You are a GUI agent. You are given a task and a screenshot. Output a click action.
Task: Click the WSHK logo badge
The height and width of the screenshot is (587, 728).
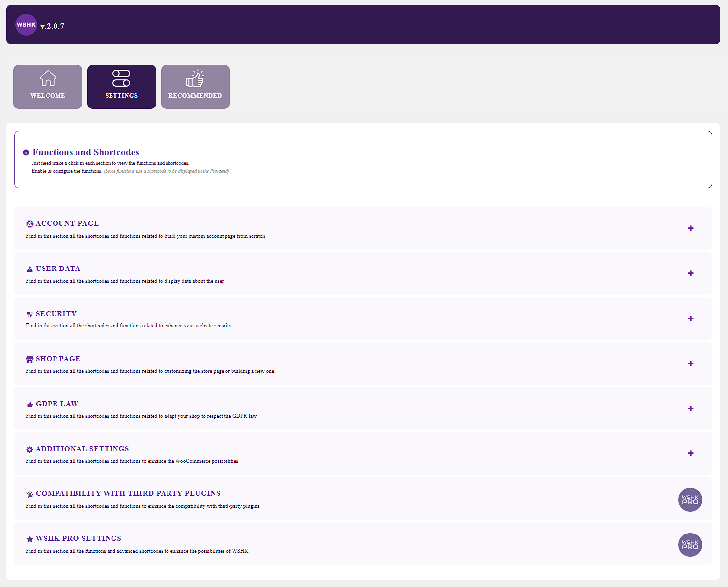coord(26,25)
